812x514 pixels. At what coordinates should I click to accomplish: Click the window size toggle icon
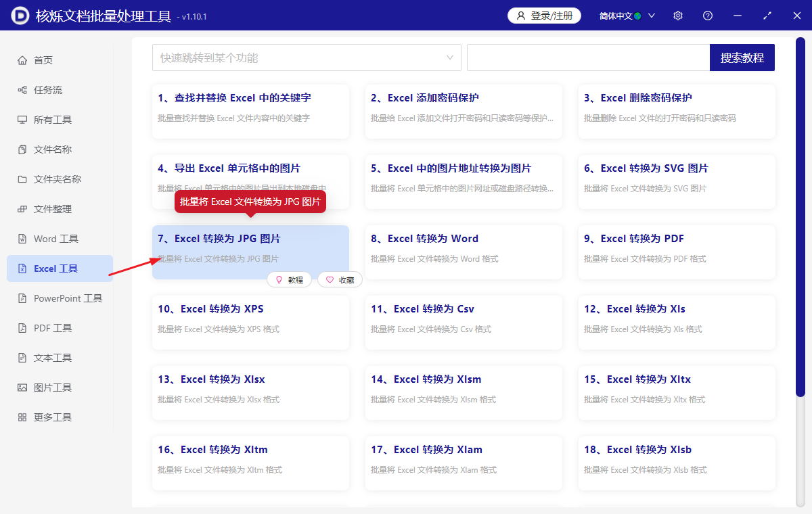(767, 16)
